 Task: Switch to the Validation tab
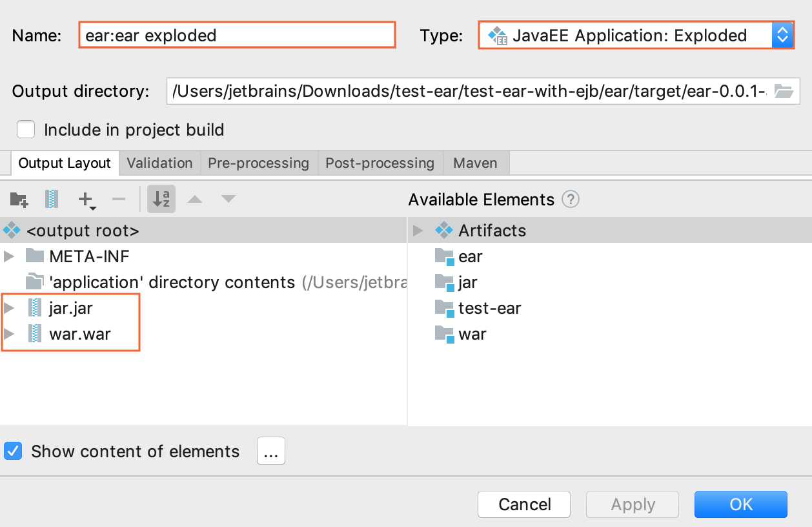pyautogui.click(x=159, y=163)
